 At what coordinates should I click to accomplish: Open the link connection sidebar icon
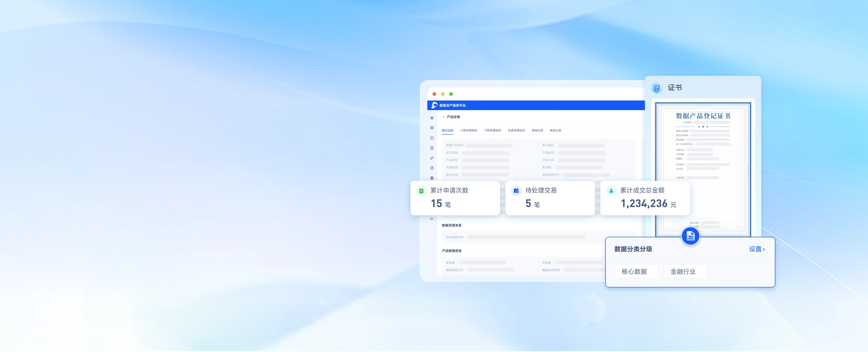(x=432, y=158)
